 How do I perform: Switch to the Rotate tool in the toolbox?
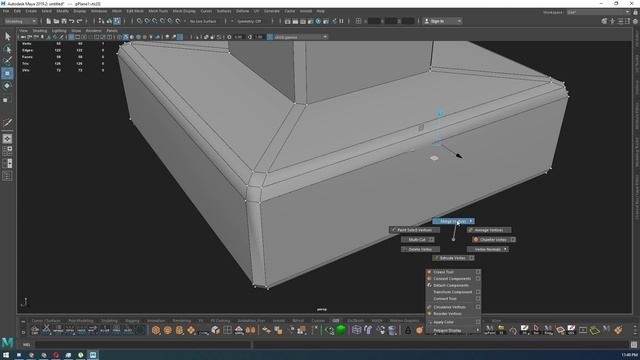(x=7, y=86)
